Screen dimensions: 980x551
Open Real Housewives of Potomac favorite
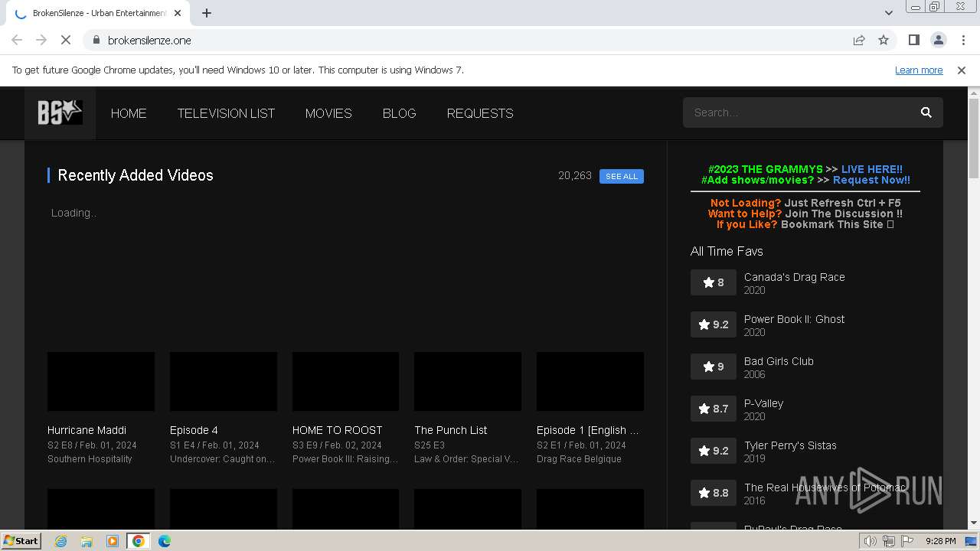[825, 487]
